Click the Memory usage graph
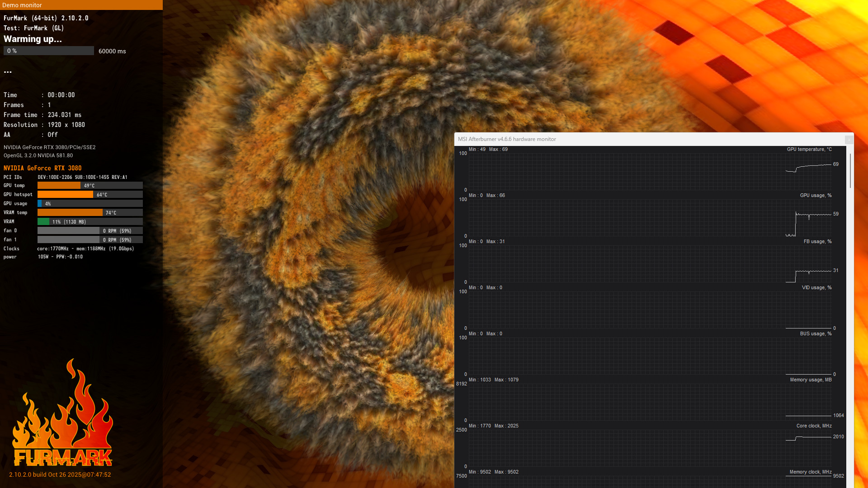 click(650, 402)
